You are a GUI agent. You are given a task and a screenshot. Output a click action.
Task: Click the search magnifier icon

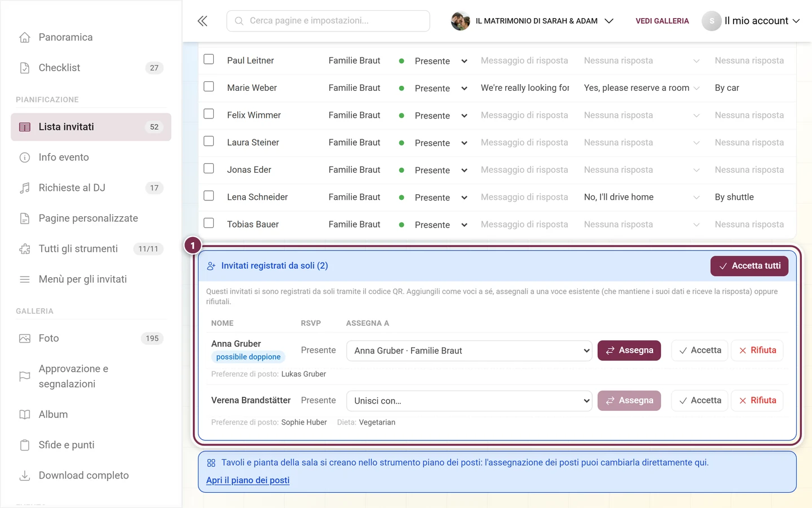[239, 21]
